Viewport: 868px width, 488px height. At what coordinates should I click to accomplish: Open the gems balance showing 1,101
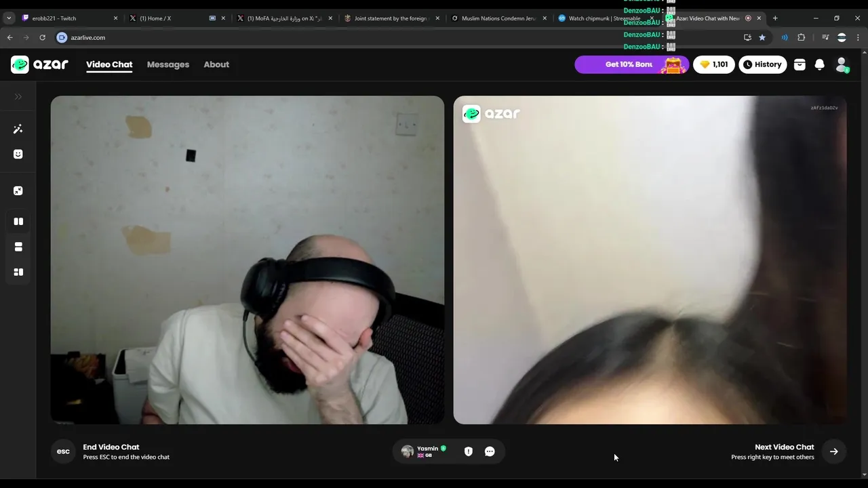[x=714, y=64]
